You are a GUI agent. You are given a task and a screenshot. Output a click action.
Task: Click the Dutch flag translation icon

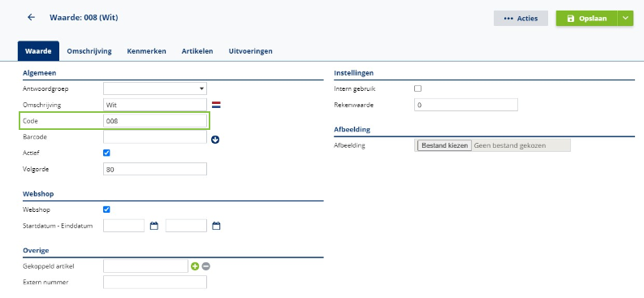216,105
